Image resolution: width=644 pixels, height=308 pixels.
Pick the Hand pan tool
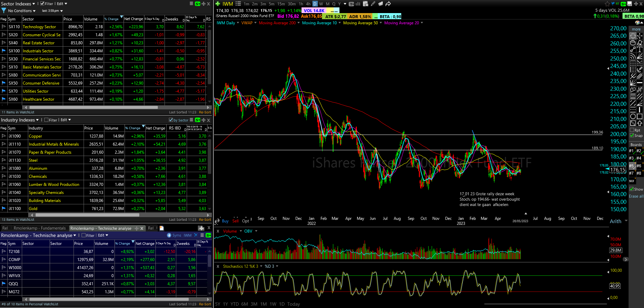pyautogui.click(x=633, y=43)
